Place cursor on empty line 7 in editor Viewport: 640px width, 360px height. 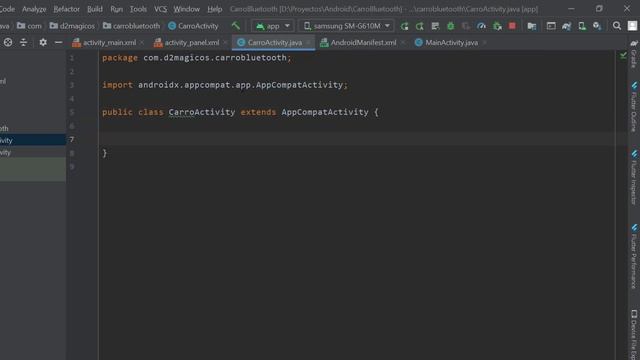point(356,139)
